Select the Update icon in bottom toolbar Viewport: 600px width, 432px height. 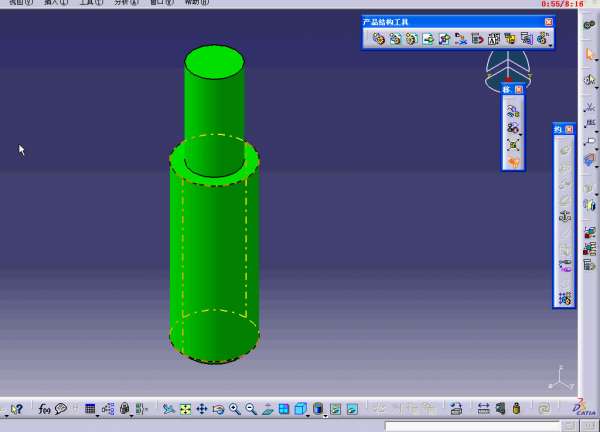[544, 409]
